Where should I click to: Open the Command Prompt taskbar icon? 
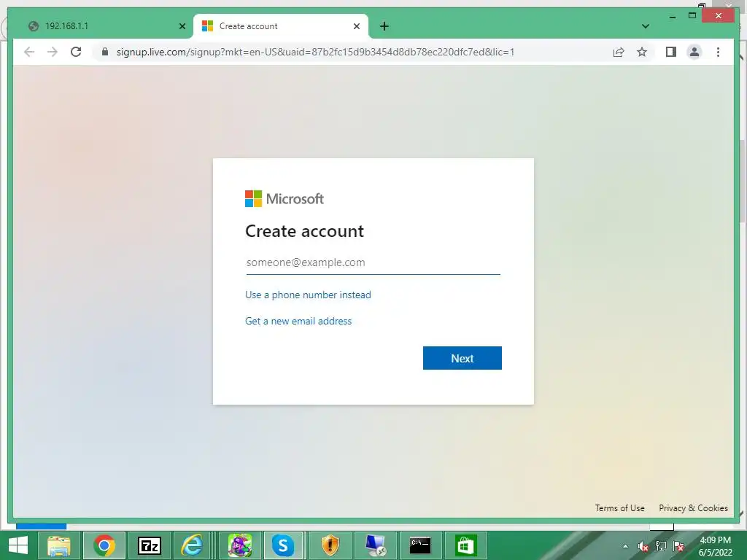click(420, 545)
